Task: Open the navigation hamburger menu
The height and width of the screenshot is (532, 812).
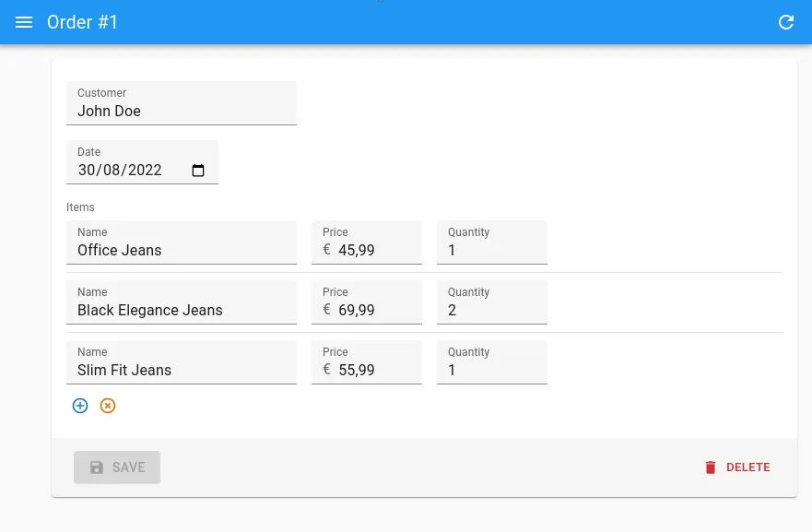Action: tap(24, 22)
